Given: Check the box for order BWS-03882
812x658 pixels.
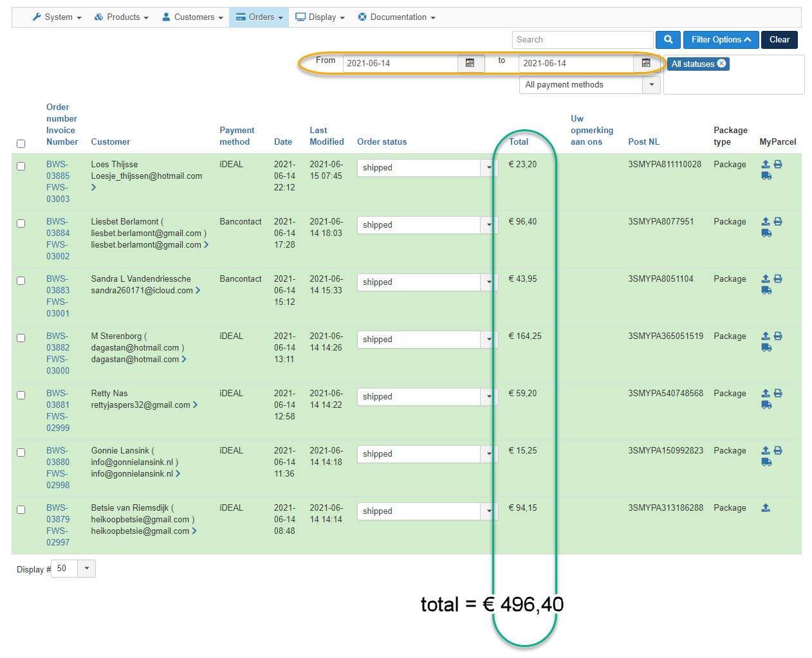Looking at the screenshot, I should click(21, 338).
